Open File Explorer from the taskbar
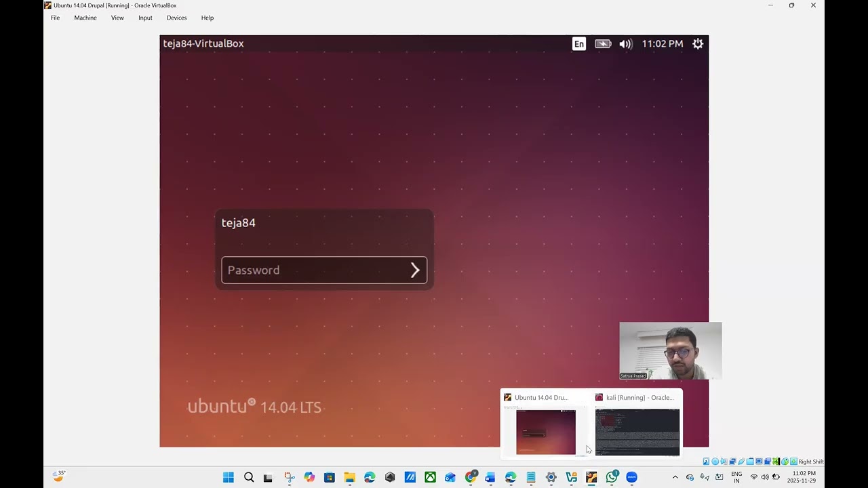 [x=350, y=477]
